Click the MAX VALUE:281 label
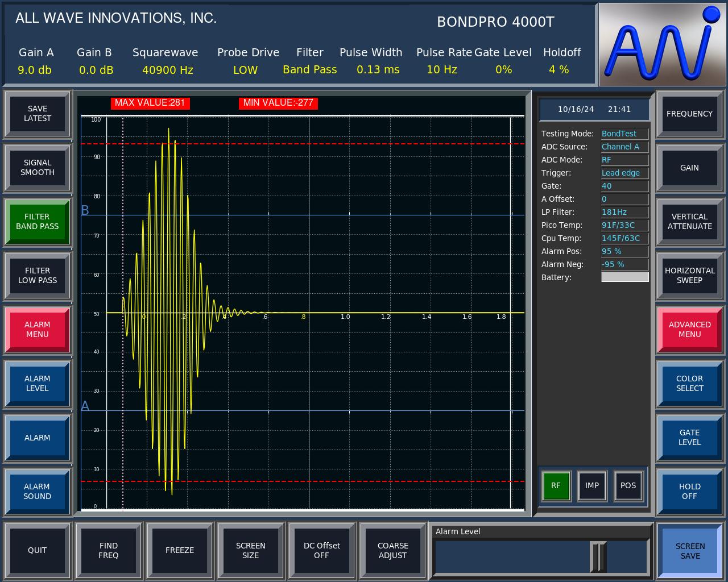 150,103
